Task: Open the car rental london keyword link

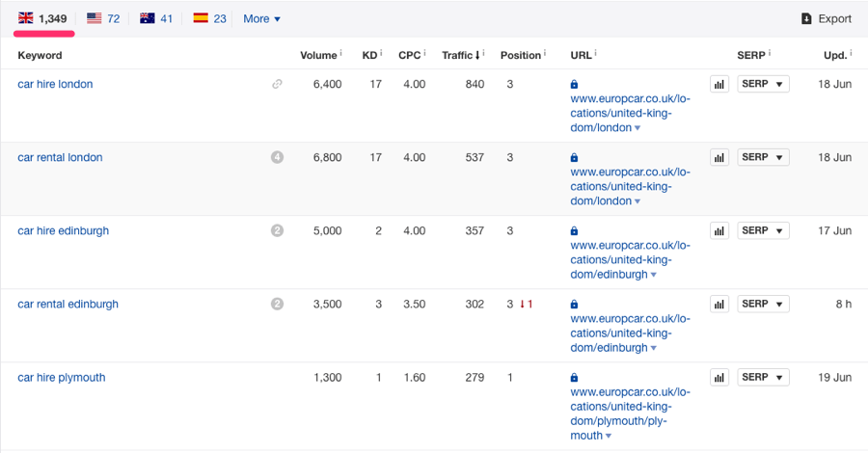Action: [60, 158]
